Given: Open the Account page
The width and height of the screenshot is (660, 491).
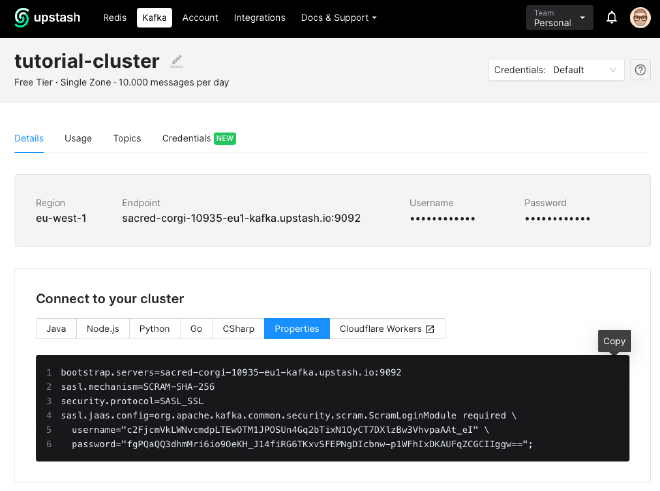Looking at the screenshot, I should [x=200, y=18].
